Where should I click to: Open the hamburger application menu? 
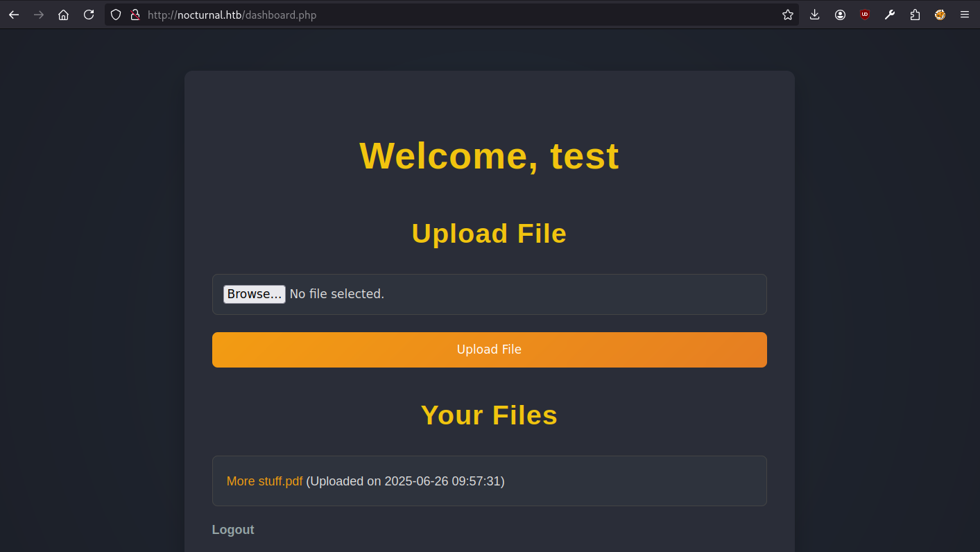point(965,15)
